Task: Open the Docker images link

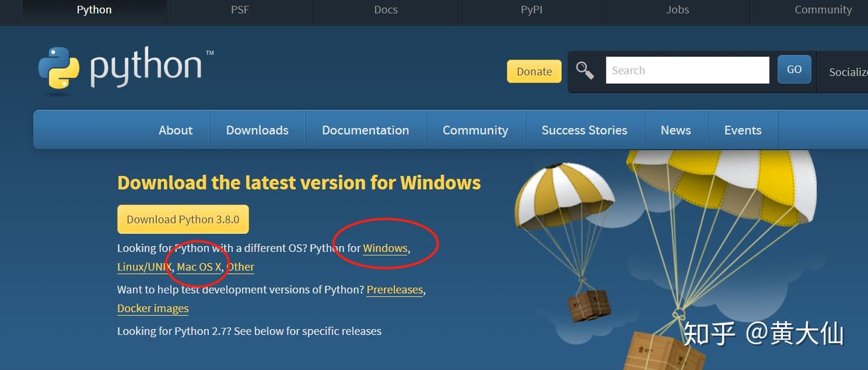Action: click(x=153, y=308)
